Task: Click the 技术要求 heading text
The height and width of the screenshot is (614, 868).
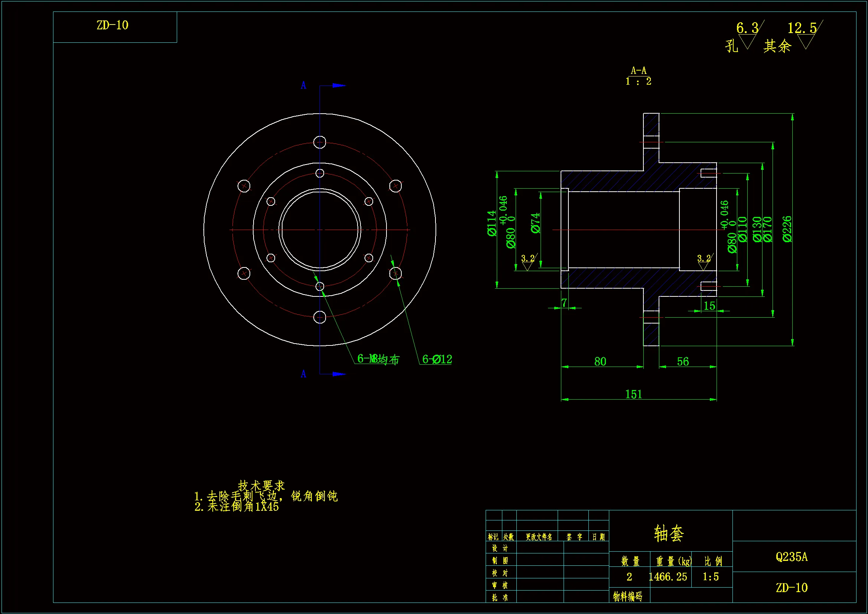Action: (261, 486)
